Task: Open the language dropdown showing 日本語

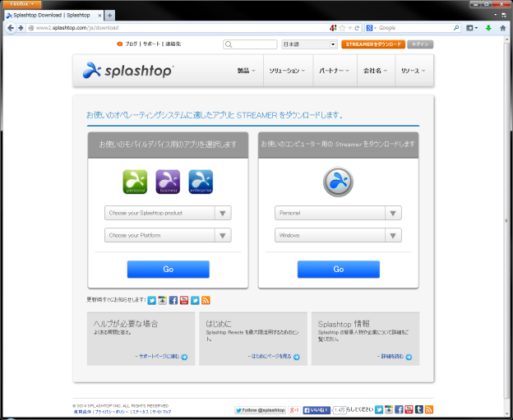Action: point(309,44)
